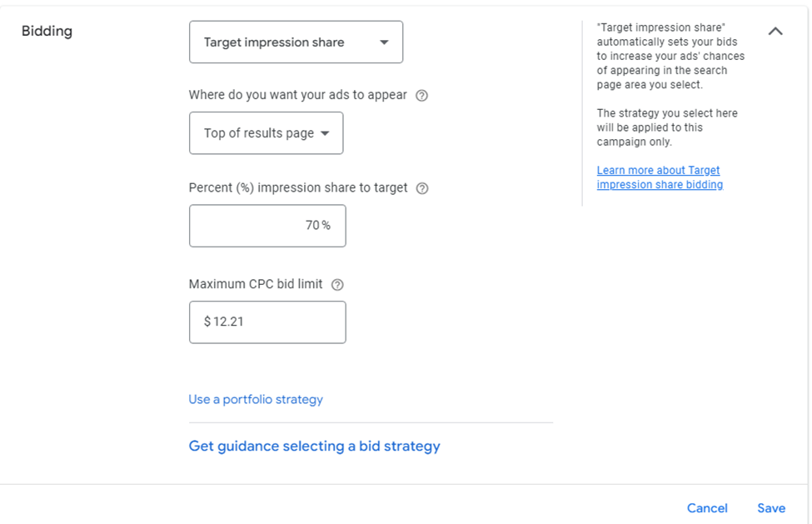Click the Maximum CPC bid limit field showing $12.21

pyautogui.click(x=267, y=322)
